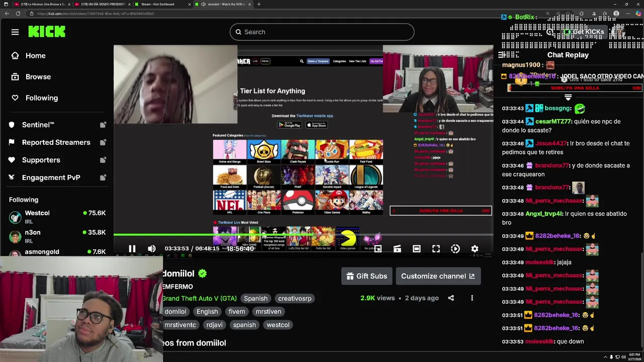
Task: Click the browser back arrow
Action: click(x=7, y=14)
